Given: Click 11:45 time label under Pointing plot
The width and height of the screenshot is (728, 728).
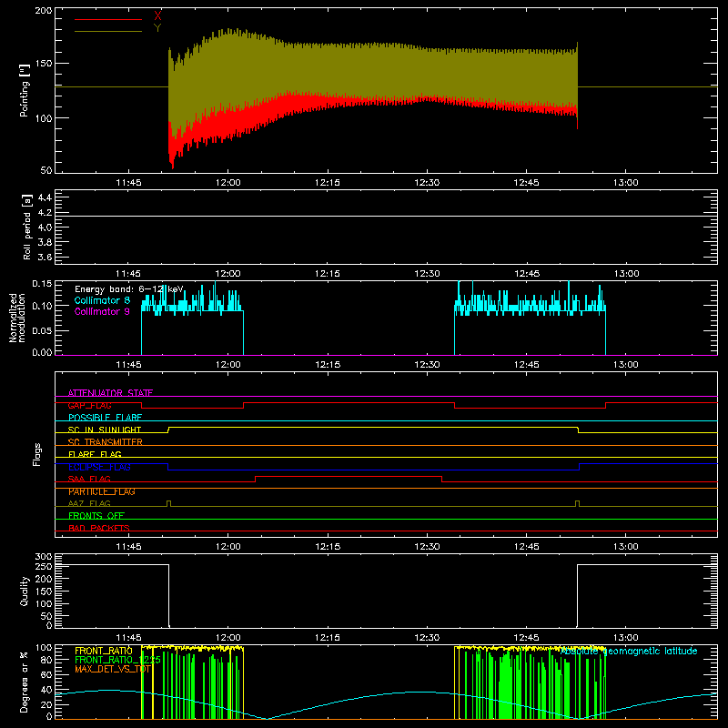Looking at the screenshot, I should click(128, 183).
